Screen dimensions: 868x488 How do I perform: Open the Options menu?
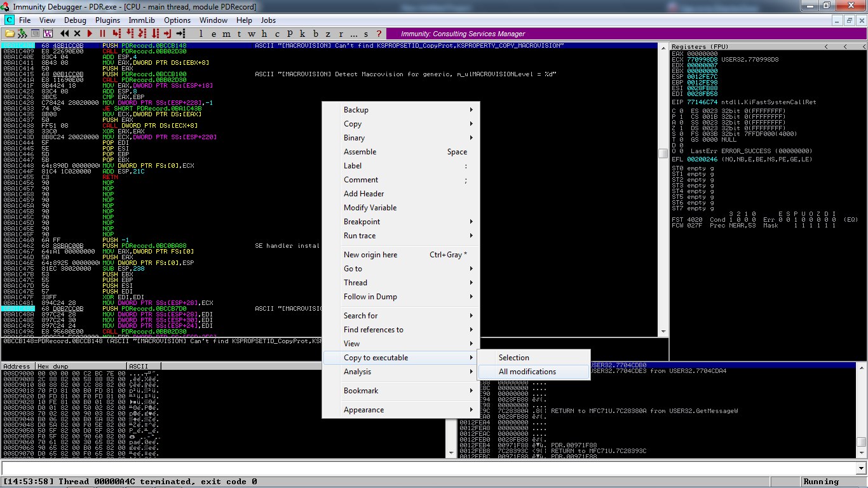point(177,20)
